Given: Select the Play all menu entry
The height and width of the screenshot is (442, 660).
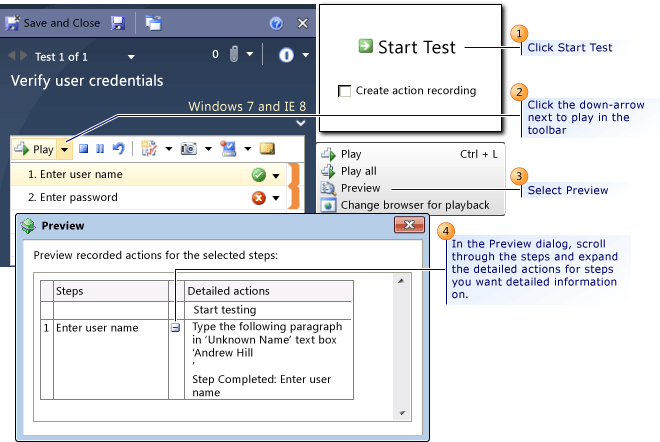Looking at the screenshot, I should [358, 171].
